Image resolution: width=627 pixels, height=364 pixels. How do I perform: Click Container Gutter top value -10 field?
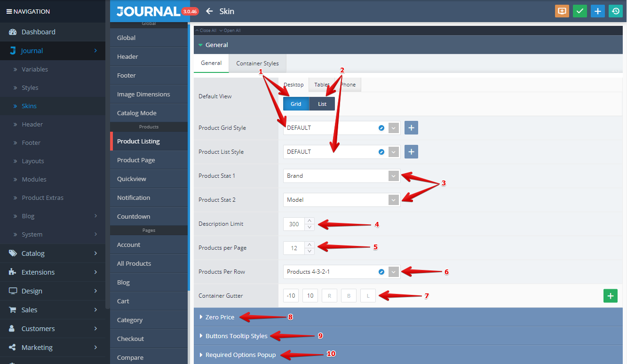pyautogui.click(x=291, y=296)
